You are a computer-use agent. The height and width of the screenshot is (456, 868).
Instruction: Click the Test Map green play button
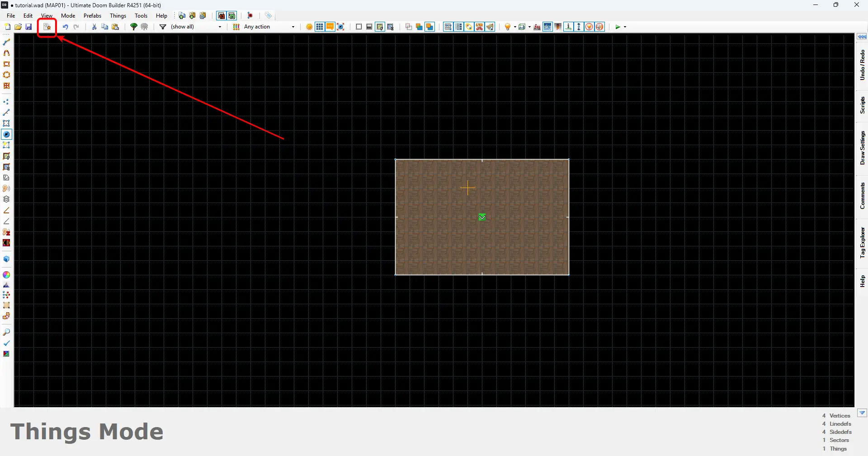618,27
